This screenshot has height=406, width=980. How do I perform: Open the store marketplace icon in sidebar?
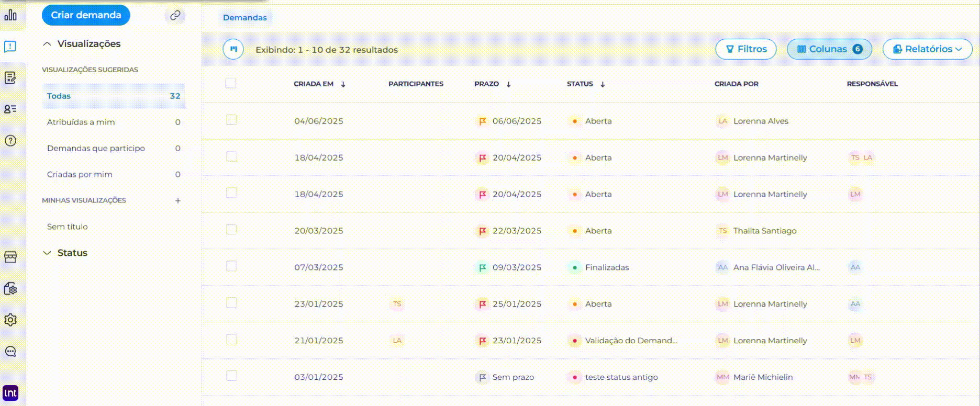pyautogui.click(x=10, y=257)
